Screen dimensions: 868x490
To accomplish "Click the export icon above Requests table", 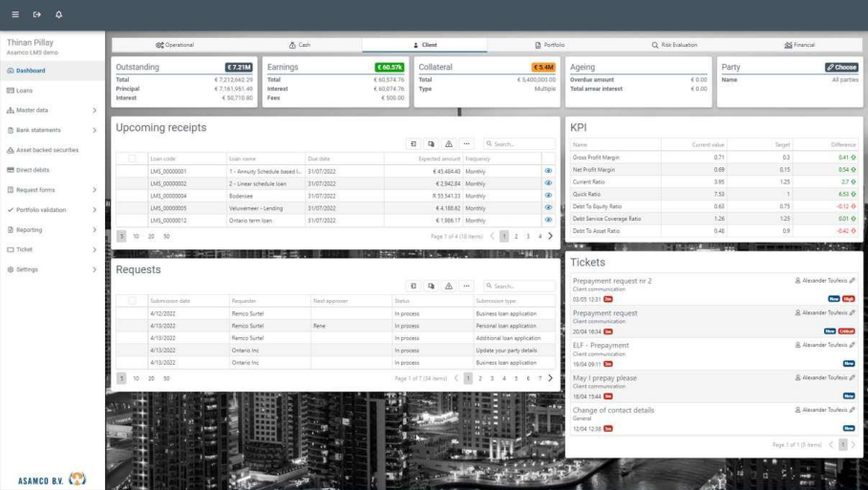I will [413, 287].
